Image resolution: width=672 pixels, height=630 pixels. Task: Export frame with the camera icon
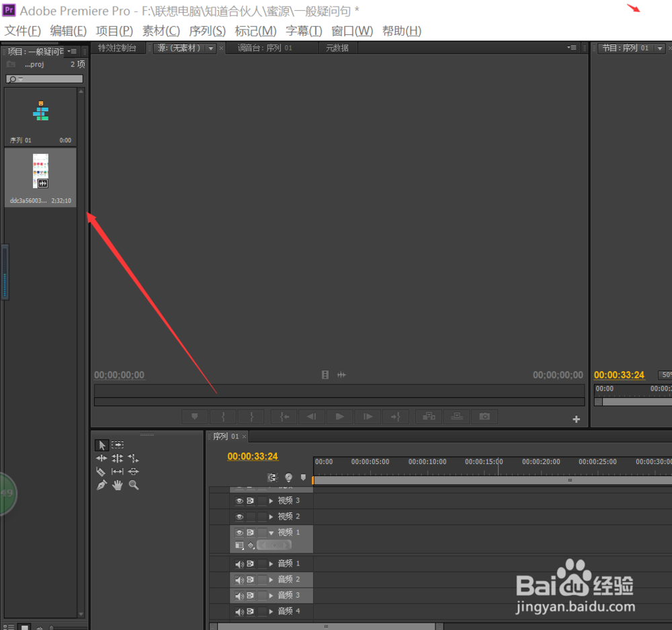485,416
